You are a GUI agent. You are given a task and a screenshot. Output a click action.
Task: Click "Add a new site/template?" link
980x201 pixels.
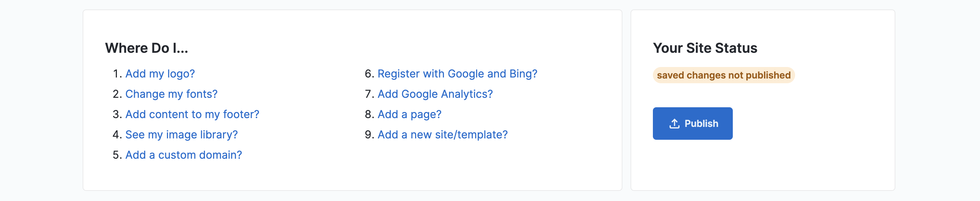click(443, 134)
